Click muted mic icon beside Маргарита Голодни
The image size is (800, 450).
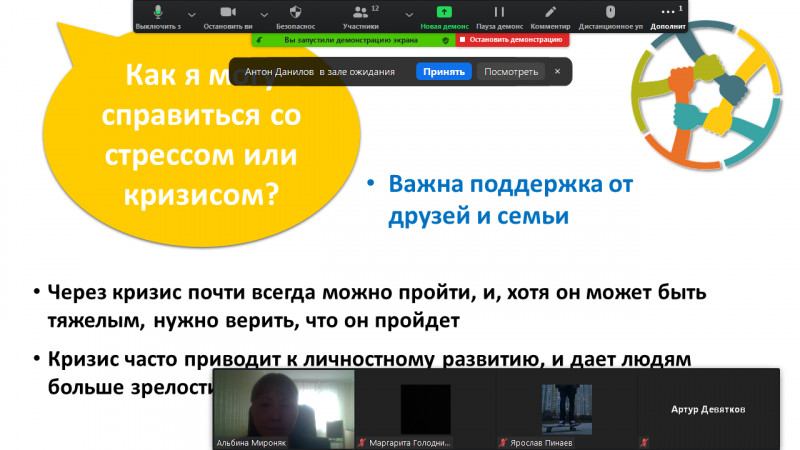[362, 443]
